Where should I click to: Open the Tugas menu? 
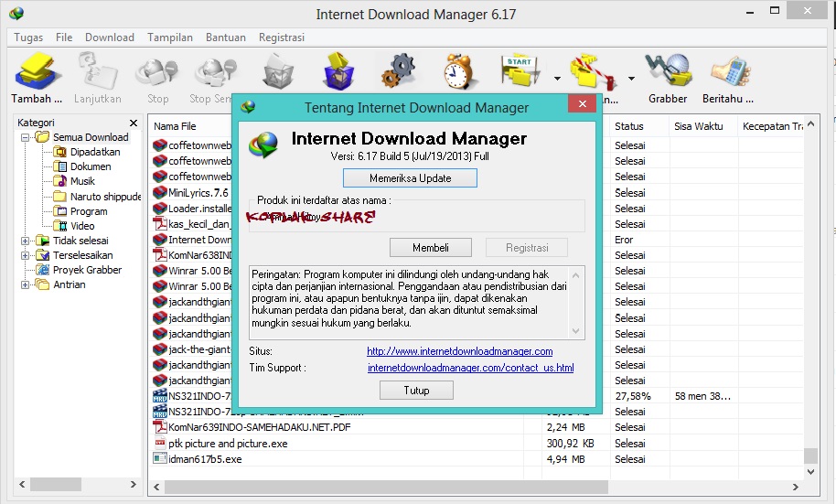(x=28, y=38)
